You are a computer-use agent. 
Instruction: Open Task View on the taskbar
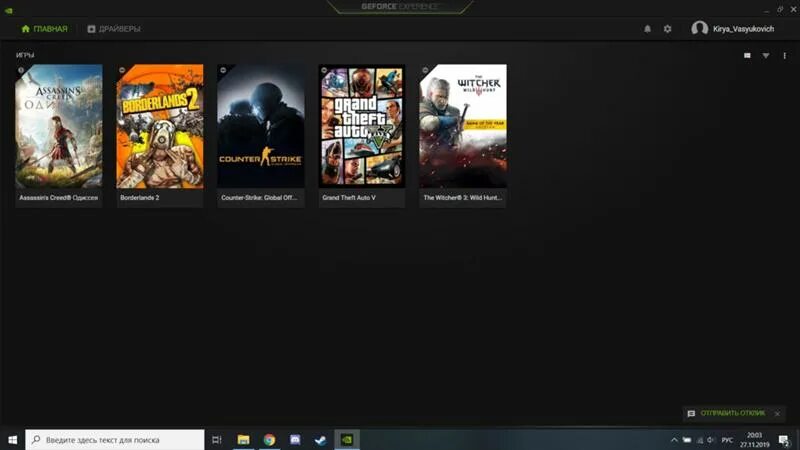[217, 440]
